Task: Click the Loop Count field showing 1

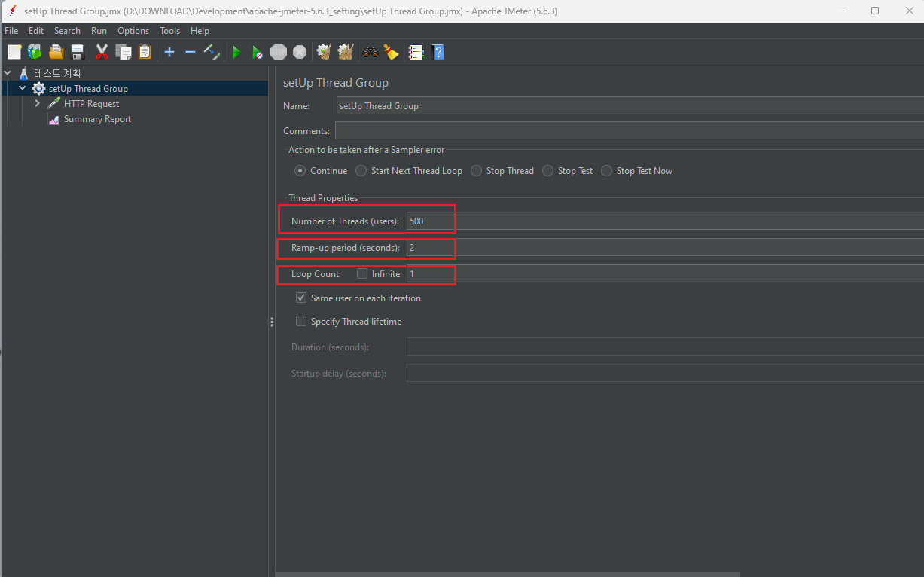Action: point(665,274)
